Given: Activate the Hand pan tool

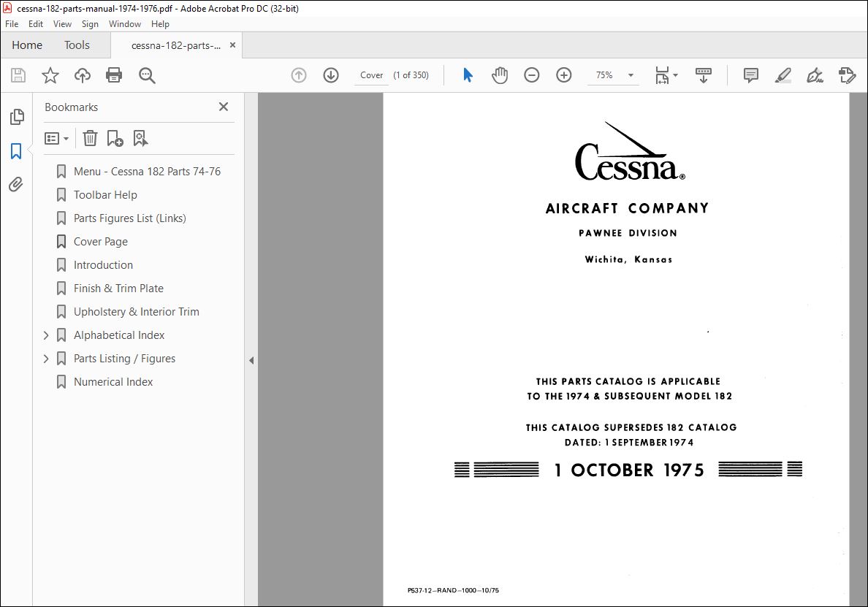Looking at the screenshot, I should (499, 75).
